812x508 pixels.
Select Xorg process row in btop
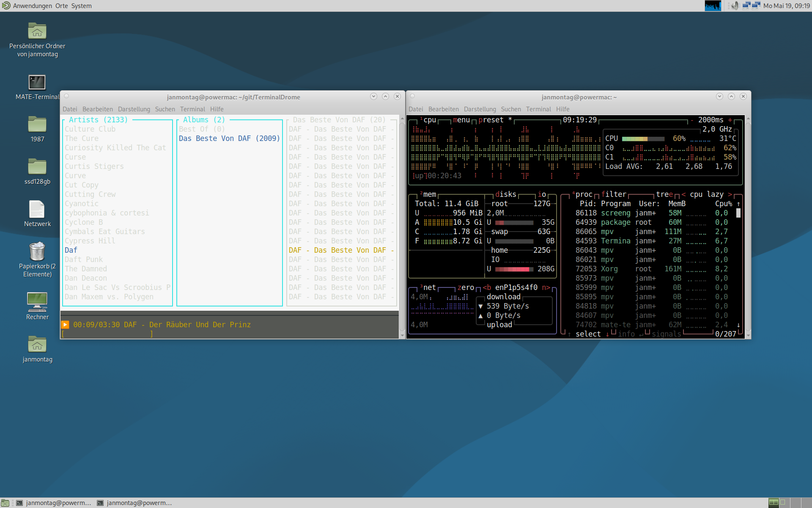[652, 269]
